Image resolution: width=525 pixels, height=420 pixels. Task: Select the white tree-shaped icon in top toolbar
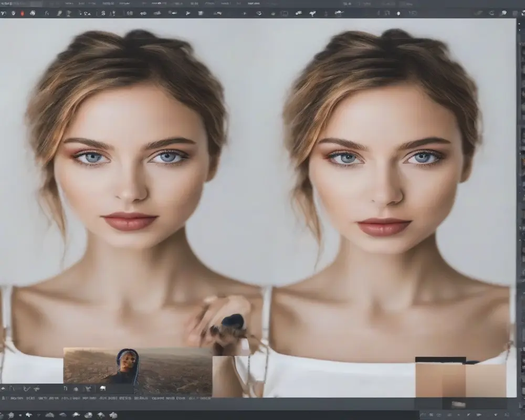point(313,14)
